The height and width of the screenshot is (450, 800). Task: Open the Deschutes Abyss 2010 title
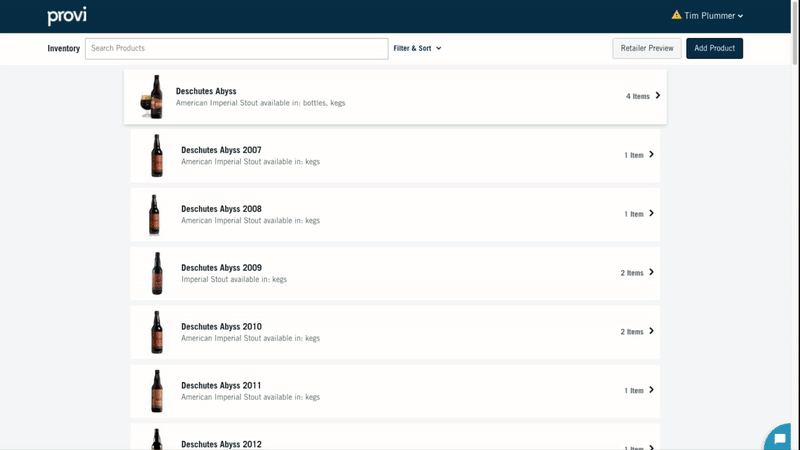tap(221, 327)
